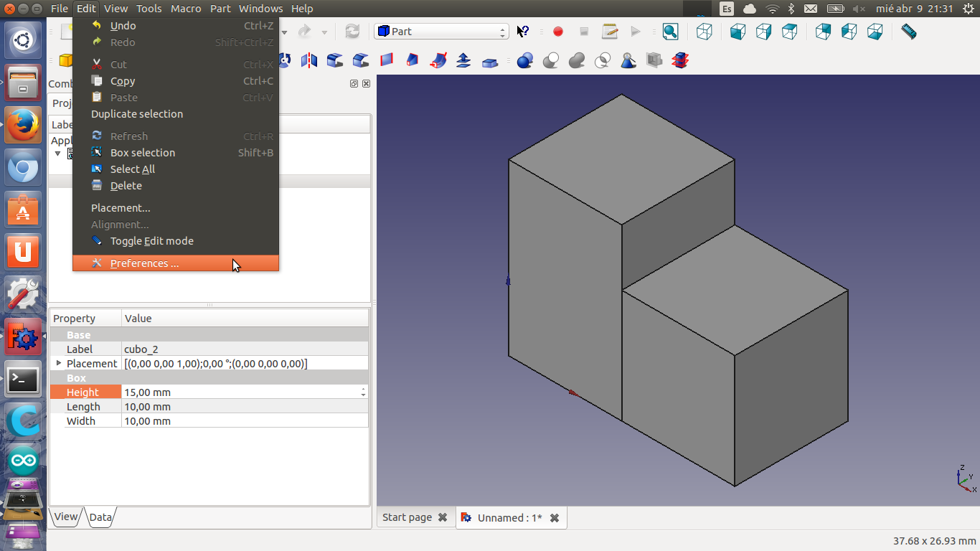Select the measure distance ruler icon
Screen dimensions: 980x551
coord(908,32)
